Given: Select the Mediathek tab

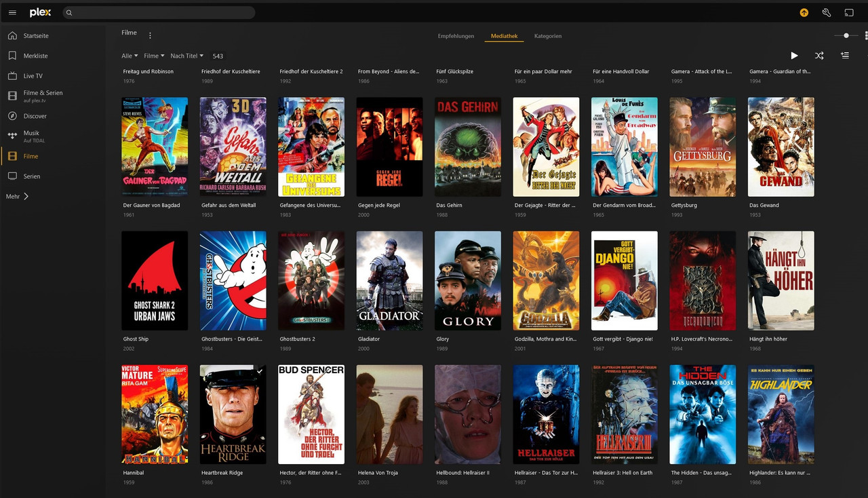Looking at the screenshot, I should tap(504, 36).
